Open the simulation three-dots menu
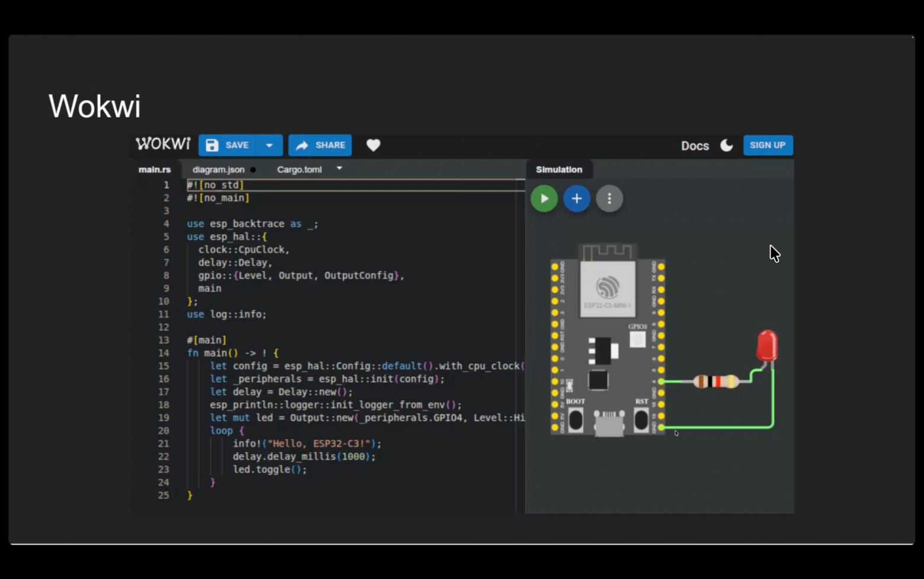Screen dimensions: 924x579 609,199
